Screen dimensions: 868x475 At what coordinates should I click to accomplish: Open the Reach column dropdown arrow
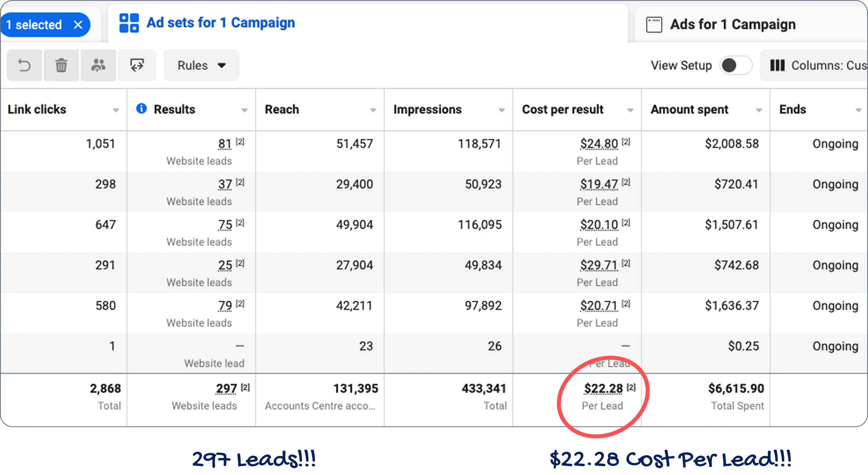pyautogui.click(x=373, y=110)
